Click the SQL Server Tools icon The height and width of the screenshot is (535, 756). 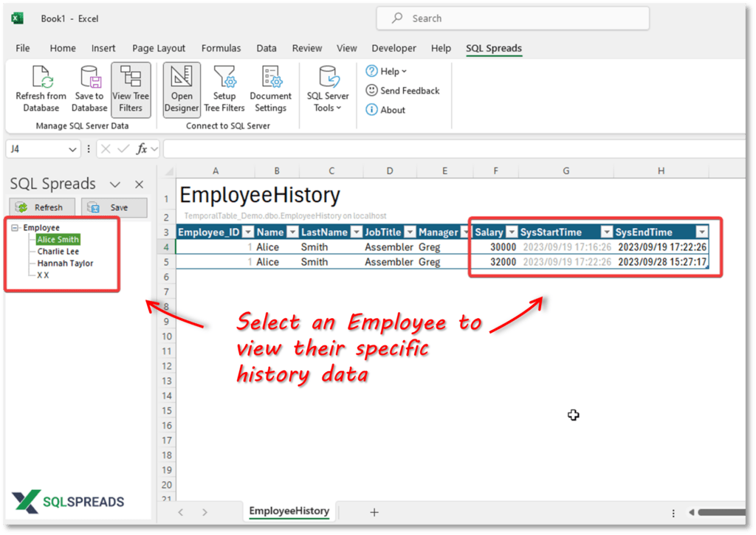click(x=327, y=87)
